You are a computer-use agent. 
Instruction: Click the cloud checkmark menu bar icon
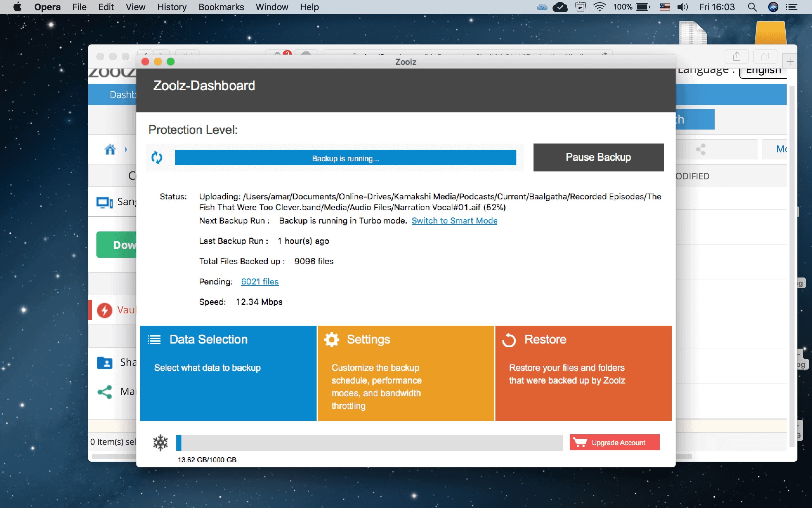560,7
